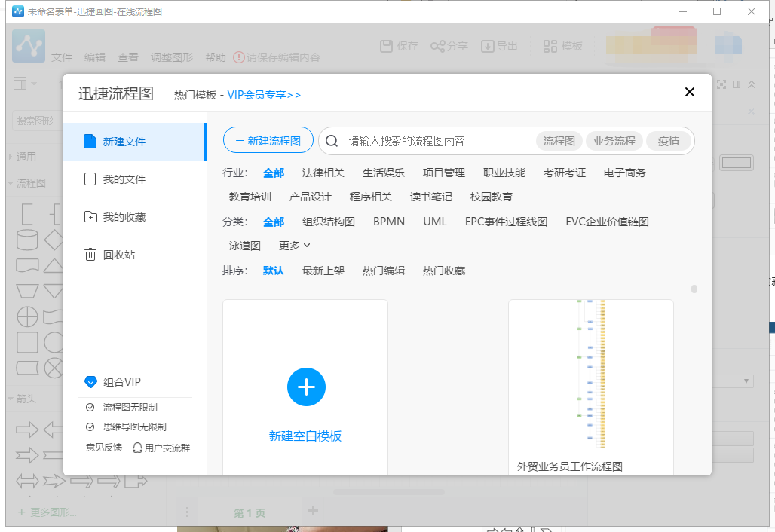This screenshot has height=532, width=775.
Task: Filter industry by 校园教育
Action: click(x=491, y=197)
